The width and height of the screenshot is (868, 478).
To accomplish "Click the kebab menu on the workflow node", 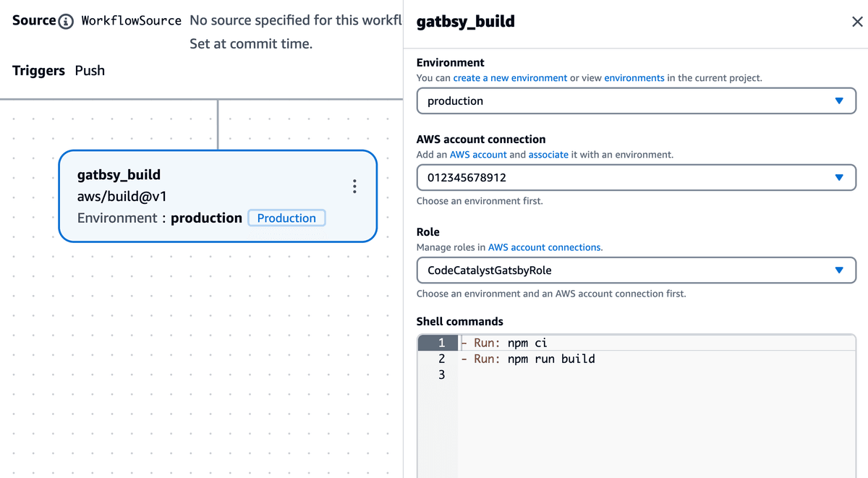I will click(x=354, y=186).
